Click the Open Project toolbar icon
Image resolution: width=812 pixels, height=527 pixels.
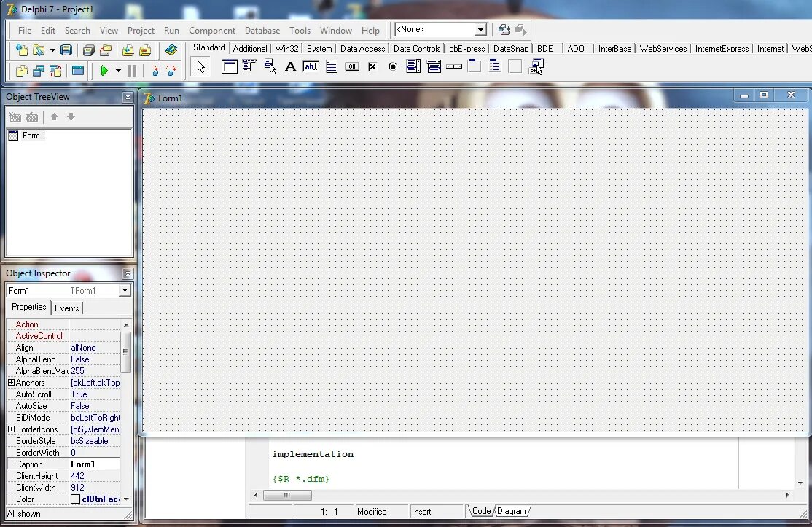[x=106, y=50]
